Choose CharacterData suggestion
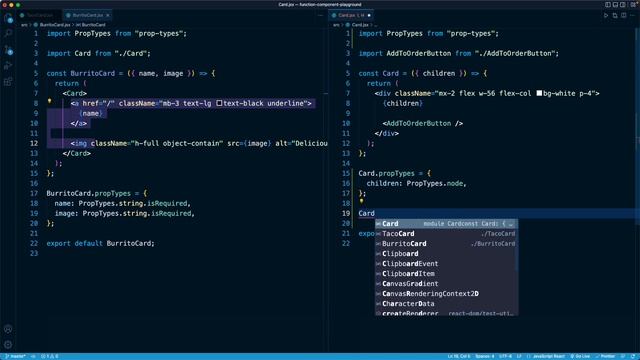 (446, 304)
